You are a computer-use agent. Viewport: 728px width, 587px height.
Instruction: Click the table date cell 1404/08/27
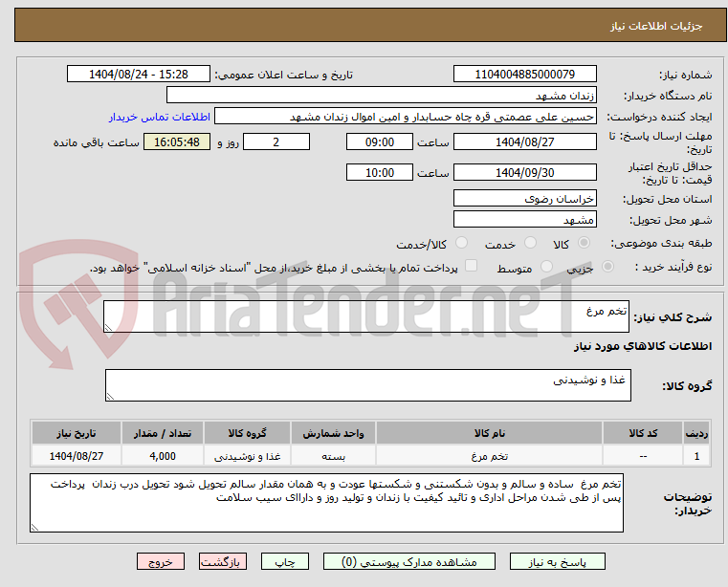(x=77, y=456)
